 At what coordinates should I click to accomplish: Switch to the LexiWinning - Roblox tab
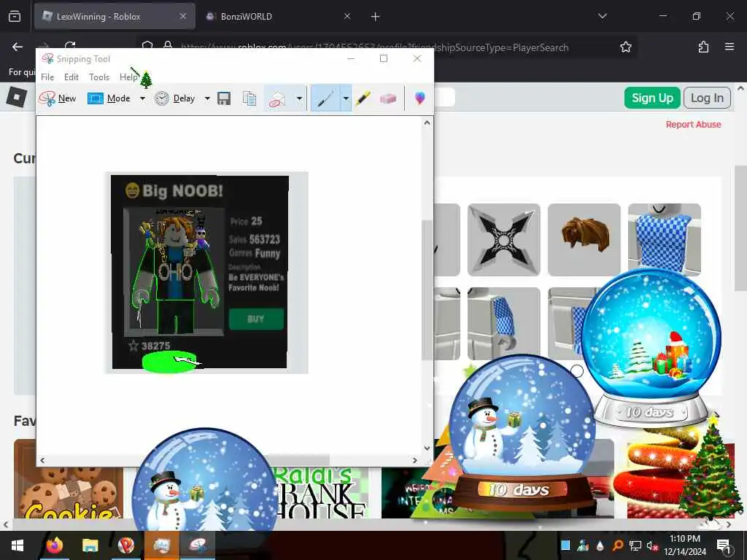point(115,16)
